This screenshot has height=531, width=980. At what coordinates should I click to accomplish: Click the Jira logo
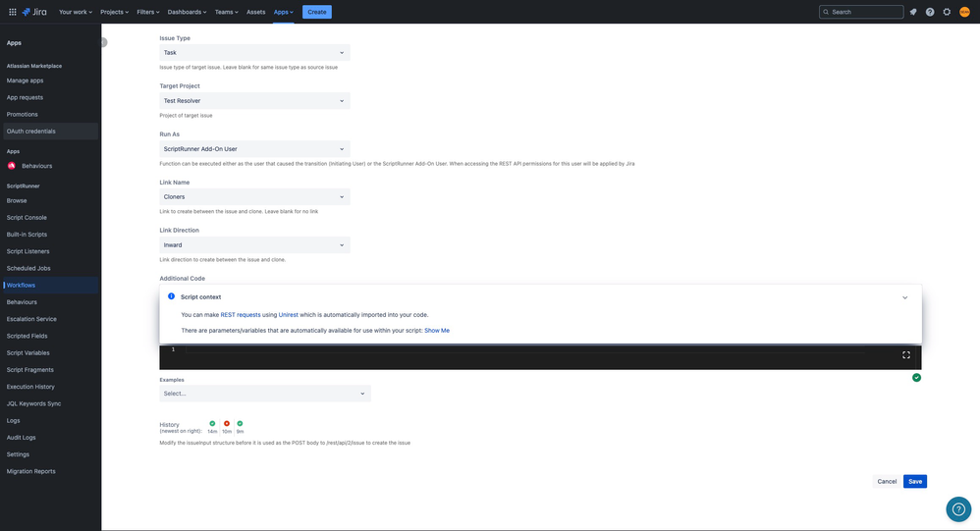click(x=34, y=12)
